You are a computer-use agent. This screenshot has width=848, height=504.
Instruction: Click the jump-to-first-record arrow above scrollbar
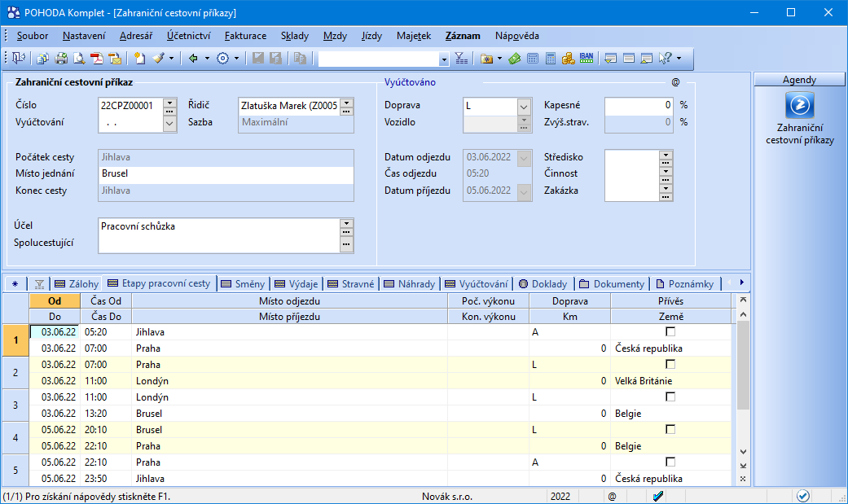pyautogui.click(x=743, y=300)
